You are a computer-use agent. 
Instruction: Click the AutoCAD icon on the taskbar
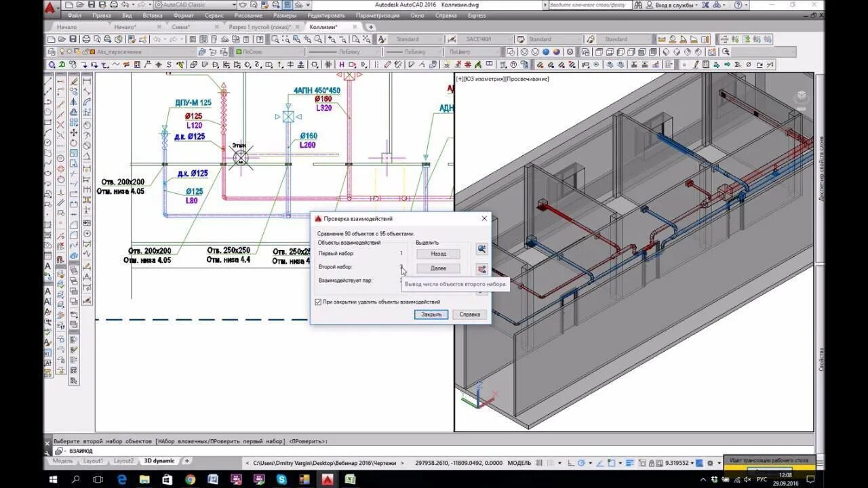pos(328,479)
